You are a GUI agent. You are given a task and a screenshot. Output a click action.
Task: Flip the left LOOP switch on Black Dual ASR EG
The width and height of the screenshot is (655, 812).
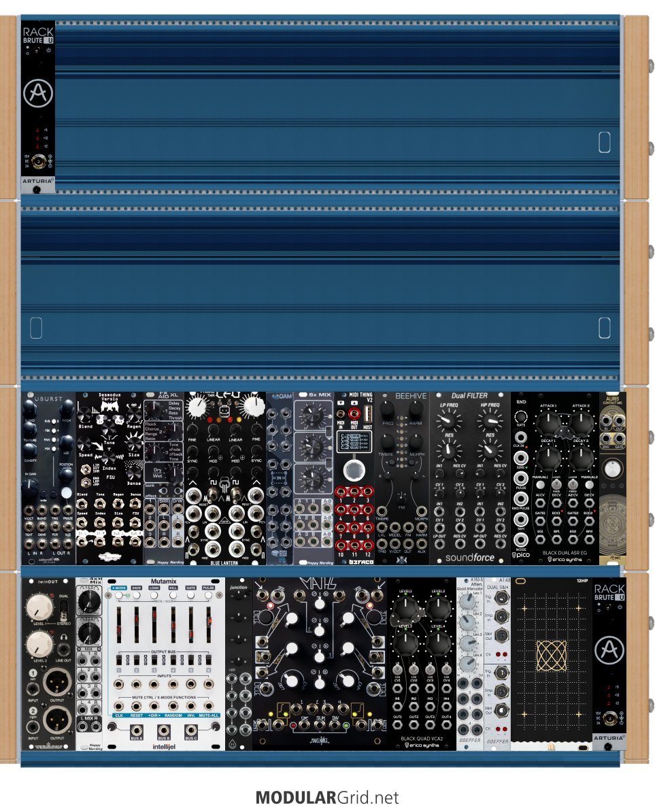pyautogui.click(x=556, y=485)
